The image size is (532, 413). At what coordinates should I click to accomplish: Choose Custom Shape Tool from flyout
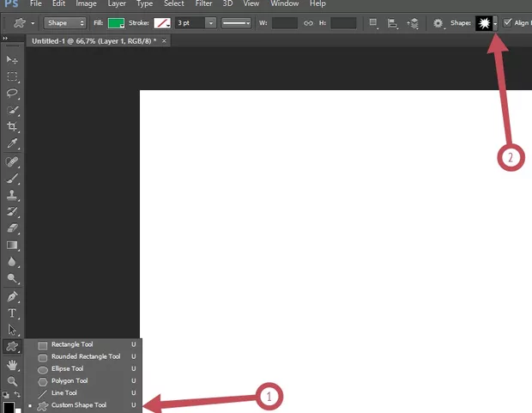tap(78, 405)
